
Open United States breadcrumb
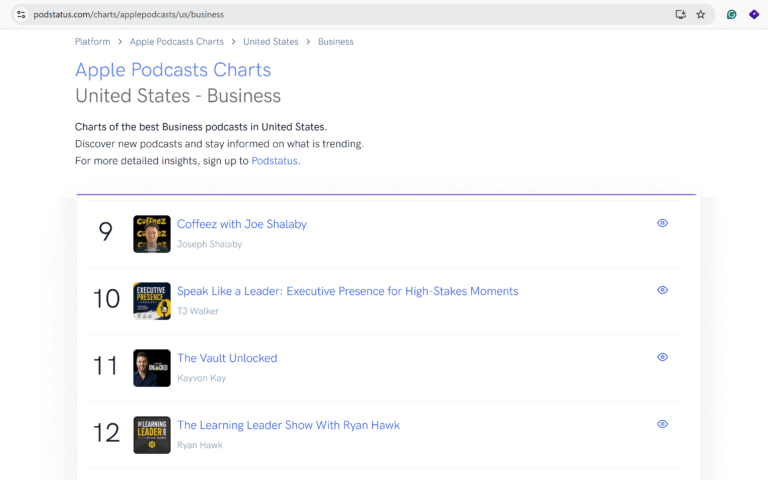click(x=271, y=42)
